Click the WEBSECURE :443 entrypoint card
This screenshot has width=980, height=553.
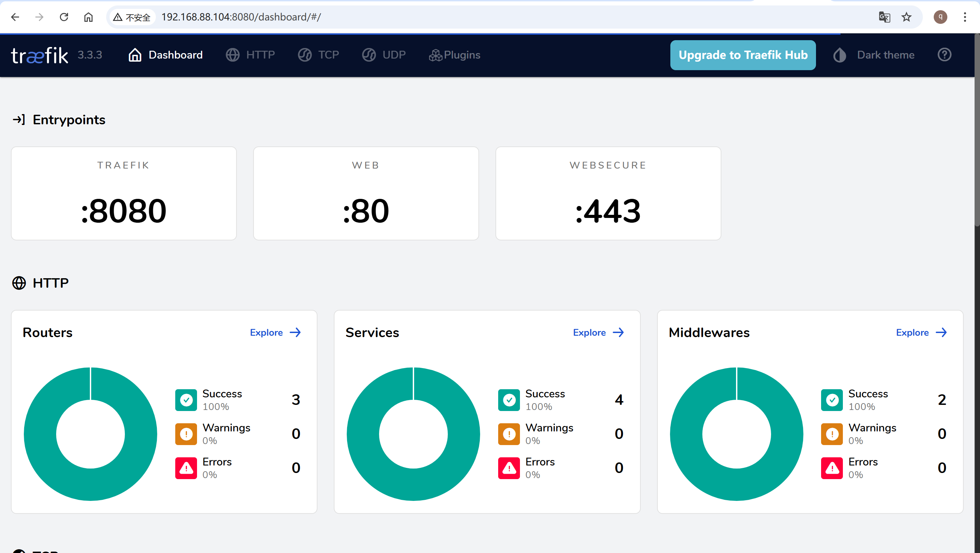pos(608,193)
